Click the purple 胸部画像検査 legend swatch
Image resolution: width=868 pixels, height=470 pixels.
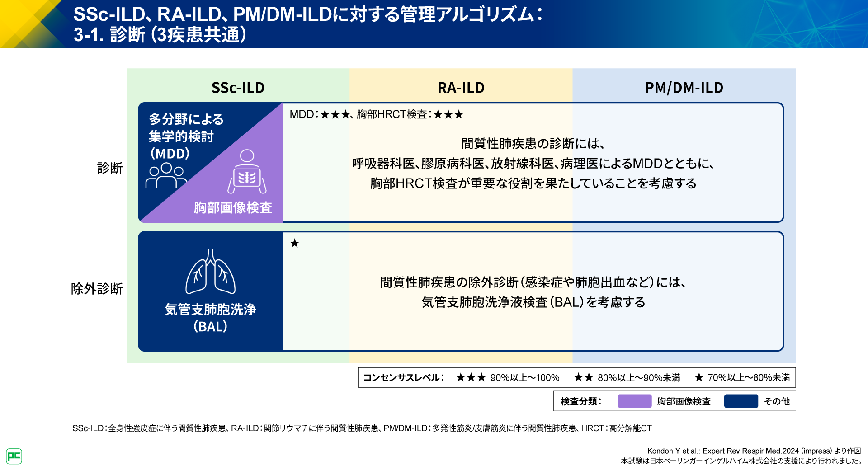click(x=634, y=401)
